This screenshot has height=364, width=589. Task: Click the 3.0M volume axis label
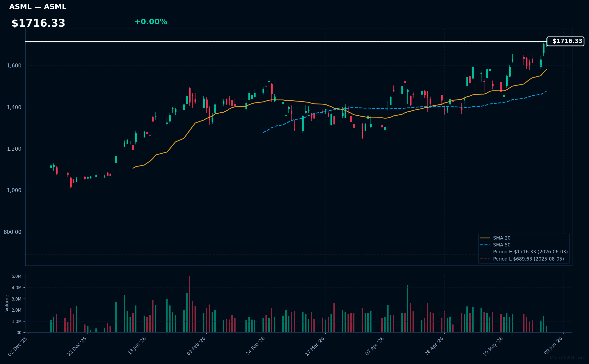(17, 299)
